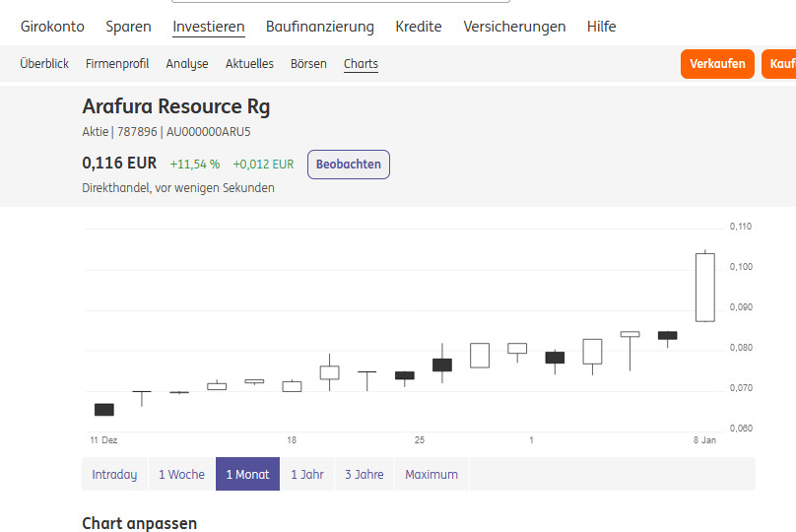Open the Girokonto menu
The height and width of the screenshot is (532, 796).
click(x=52, y=27)
